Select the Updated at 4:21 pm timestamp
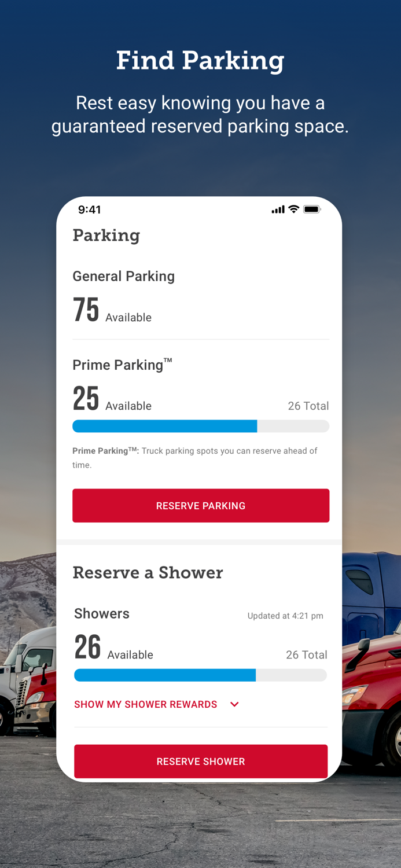The width and height of the screenshot is (401, 868). (x=285, y=616)
